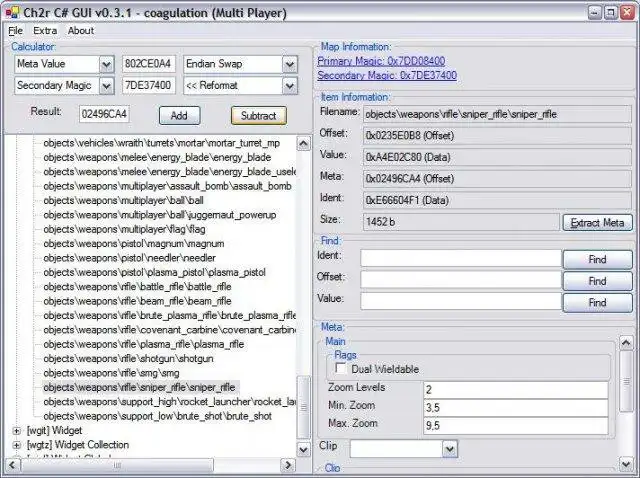Open the Meta Value dropdown
The width and height of the screenshot is (640, 478).
pos(106,64)
